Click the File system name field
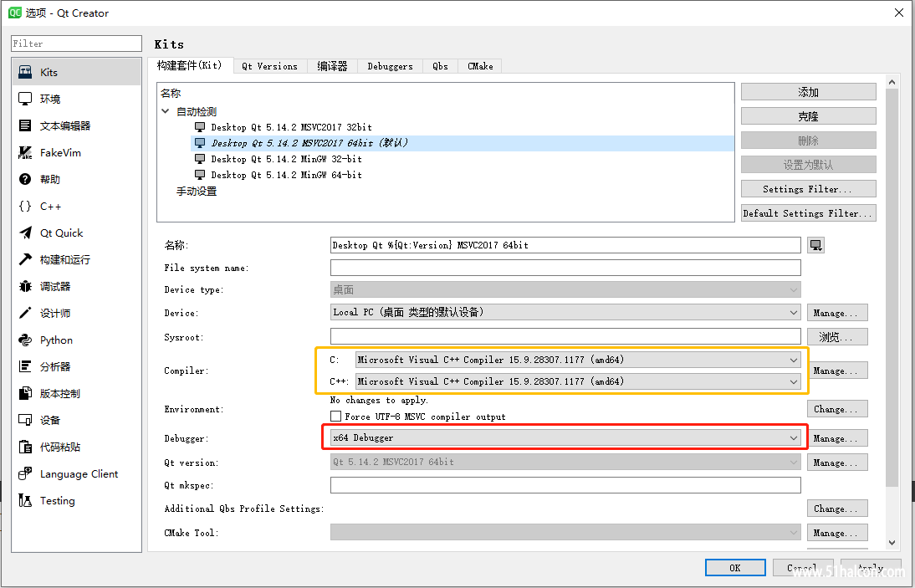The height and width of the screenshot is (588, 915). tap(565, 268)
